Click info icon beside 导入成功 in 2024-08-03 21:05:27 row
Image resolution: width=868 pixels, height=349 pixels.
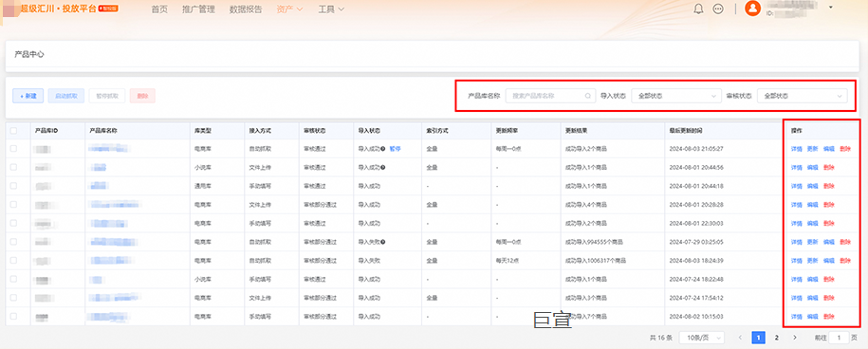click(x=382, y=149)
